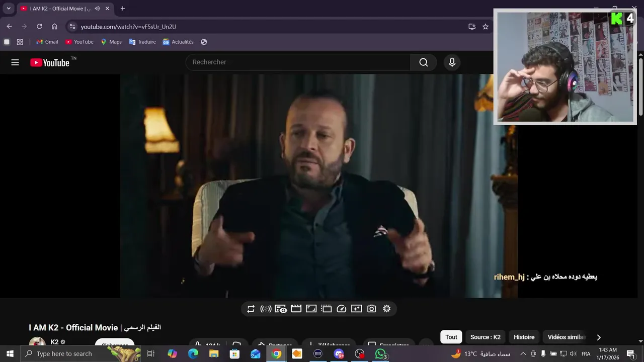The image size is (644, 362).
Task: Click the card-with-eye icon in video toolbar
Action: (x=281, y=309)
